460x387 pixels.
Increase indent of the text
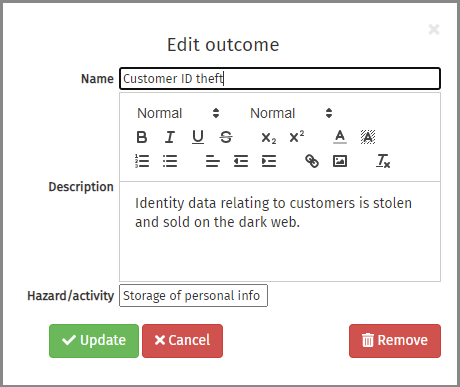point(269,161)
